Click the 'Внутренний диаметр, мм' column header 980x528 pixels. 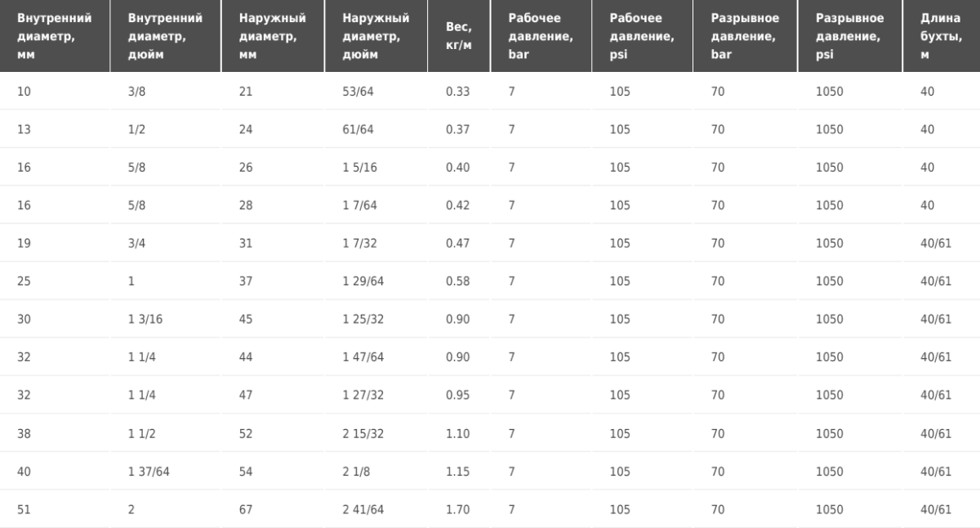[55, 36]
